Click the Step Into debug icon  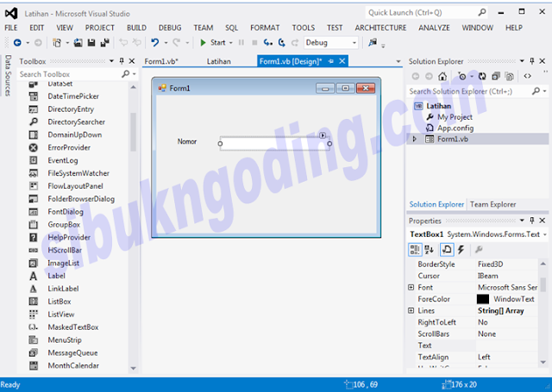point(268,43)
